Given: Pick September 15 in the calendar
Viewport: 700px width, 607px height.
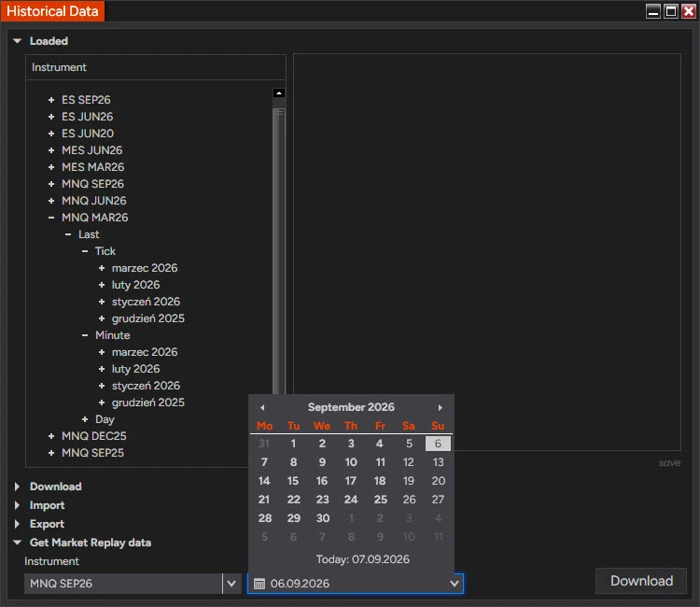Looking at the screenshot, I should tap(293, 481).
